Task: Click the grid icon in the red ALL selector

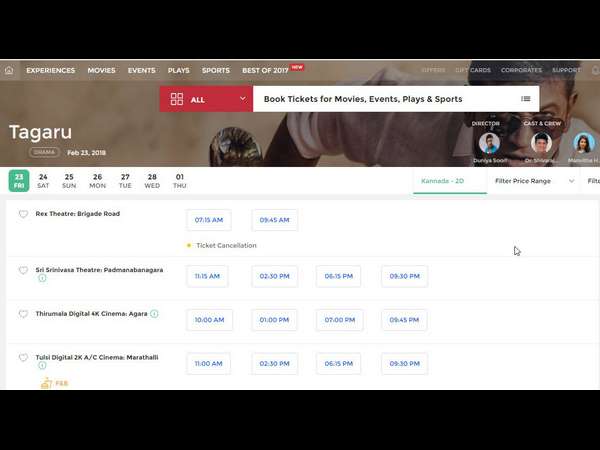Action: (x=176, y=99)
